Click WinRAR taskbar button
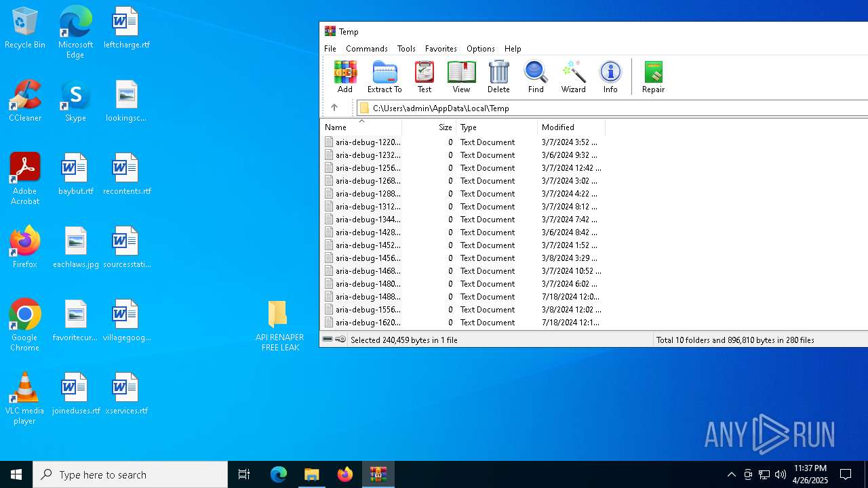 click(378, 474)
